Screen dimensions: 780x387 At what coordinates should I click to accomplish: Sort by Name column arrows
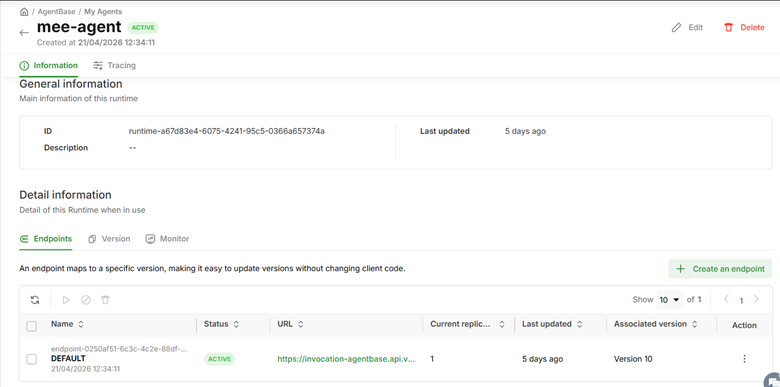click(x=81, y=324)
